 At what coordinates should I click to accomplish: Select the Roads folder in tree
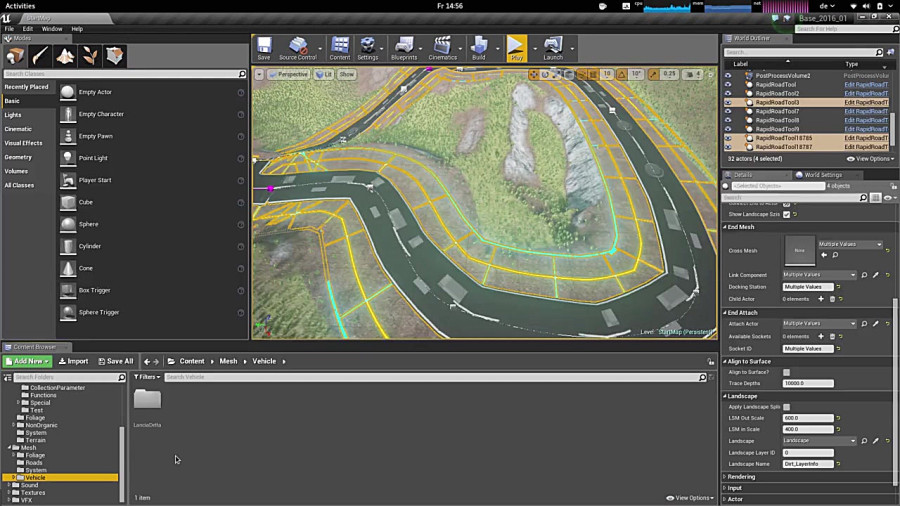click(x=33, y=463)
